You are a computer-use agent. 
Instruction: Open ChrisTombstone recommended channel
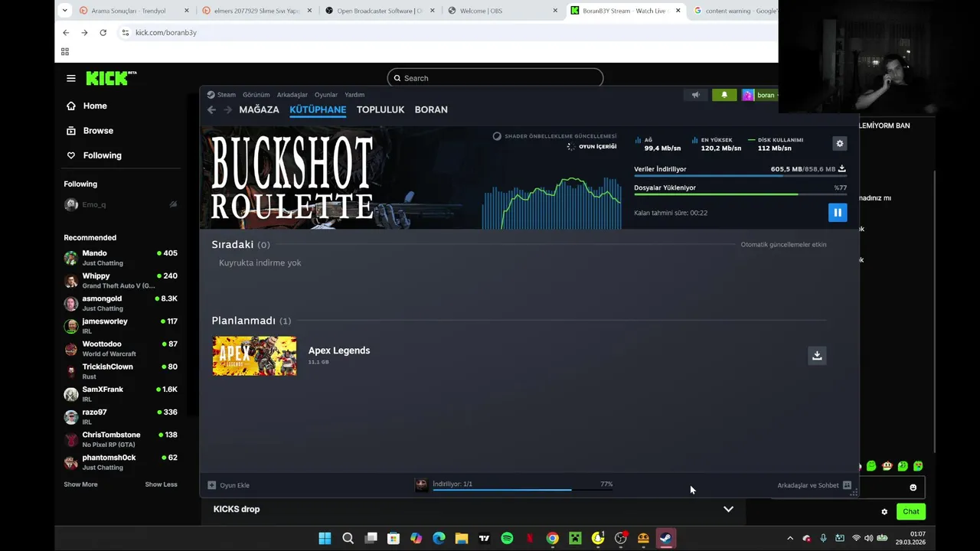click(x=120, y=439)
